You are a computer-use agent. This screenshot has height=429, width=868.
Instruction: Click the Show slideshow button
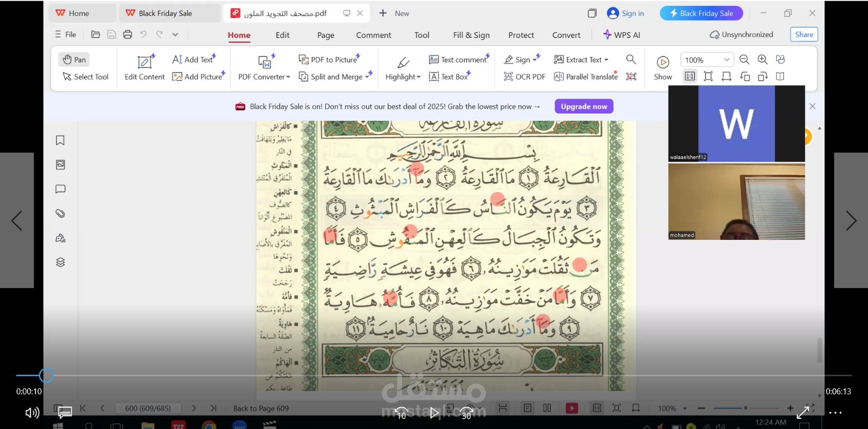(663, 68)
